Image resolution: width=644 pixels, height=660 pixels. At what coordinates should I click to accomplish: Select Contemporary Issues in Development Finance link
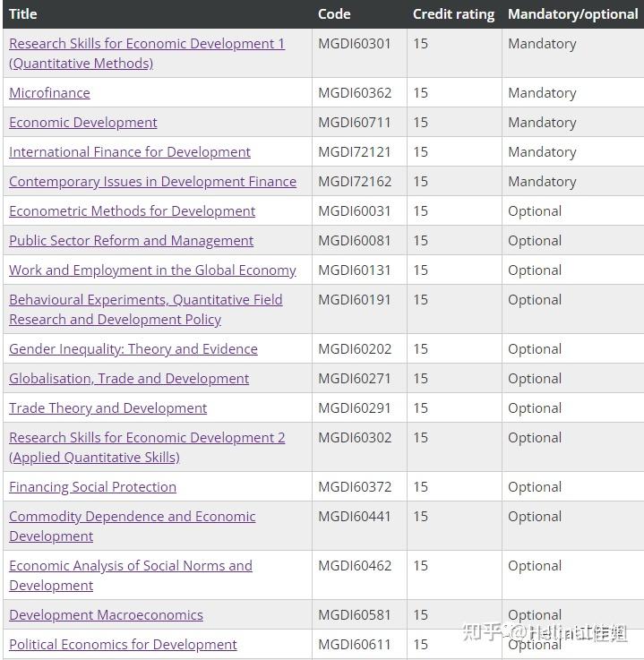(x=152, y=182)
